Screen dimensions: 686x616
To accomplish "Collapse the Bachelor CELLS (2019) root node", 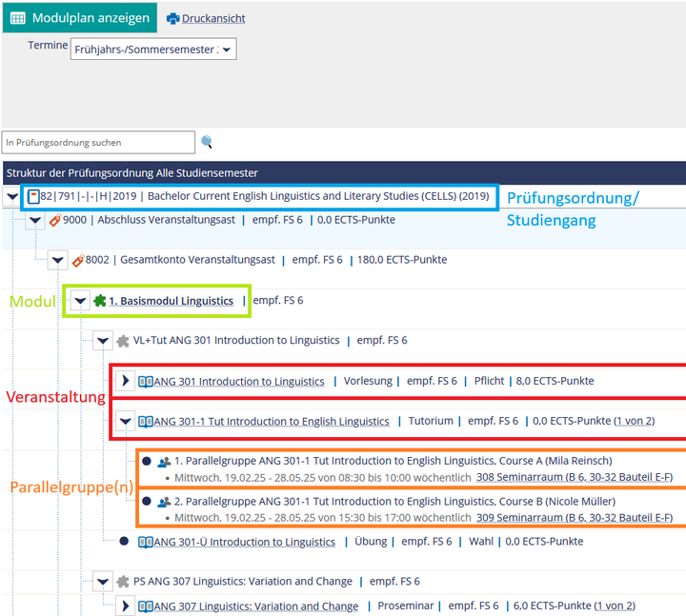I will point(12,196).
